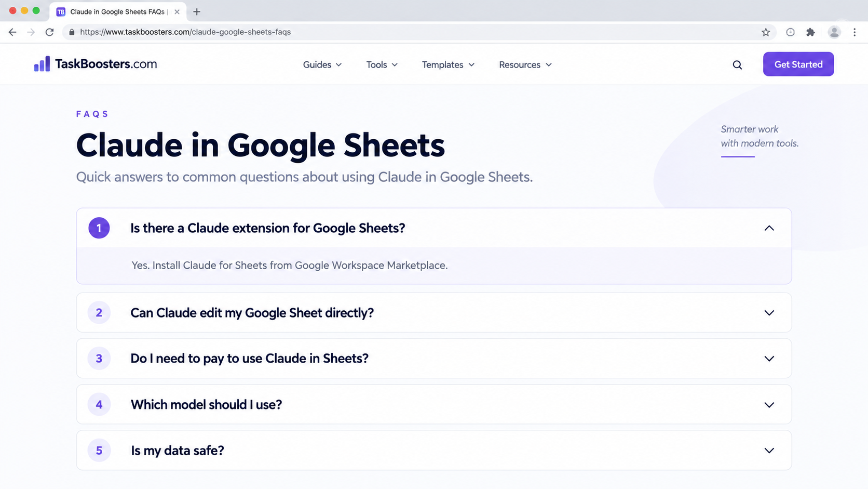Viewport: 868px width, 489px height.
Task: Open the Chrome three-dot menu
Action: (855, 32)
